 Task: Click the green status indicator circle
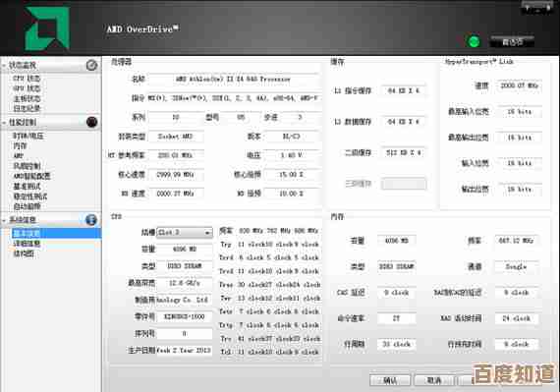(x=474, y=42)
